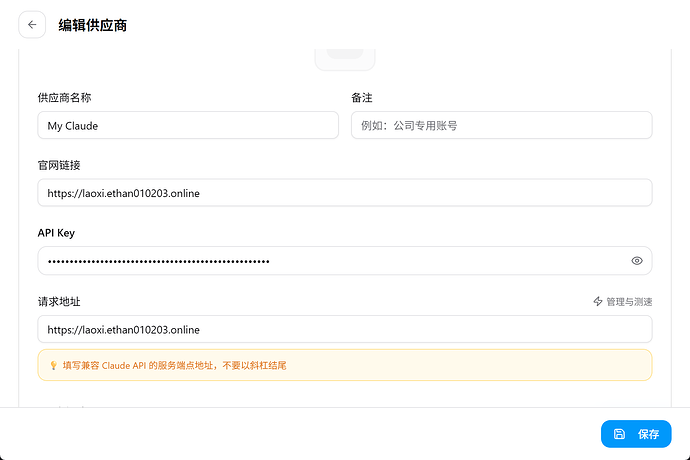Screen dimensions: 690x460
Task: Click the orange Claude API endpoint hint text
Action: click(174, 365)
